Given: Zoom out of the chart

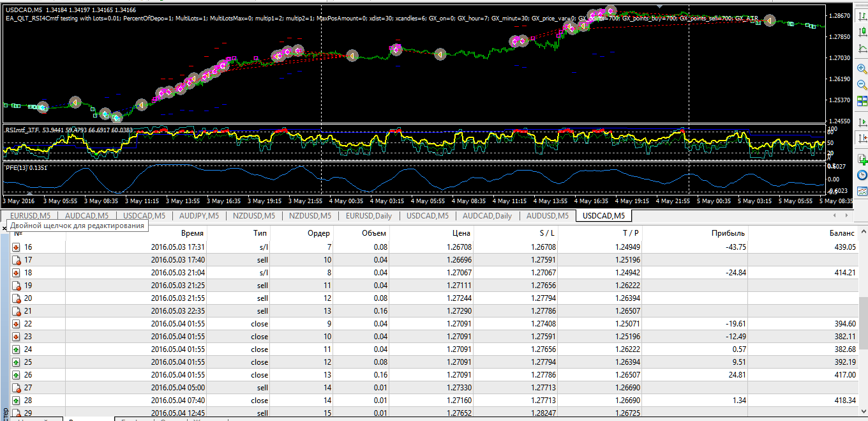Looking at the screenshot, I should pyautogui.click(x=862, y=84).
